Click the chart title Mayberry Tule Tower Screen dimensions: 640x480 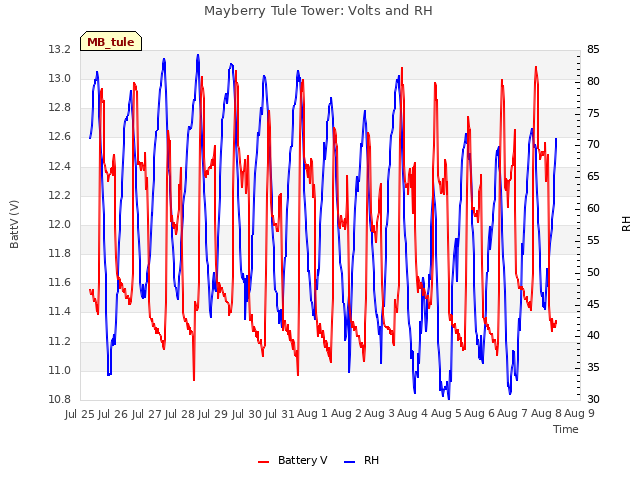318,11
